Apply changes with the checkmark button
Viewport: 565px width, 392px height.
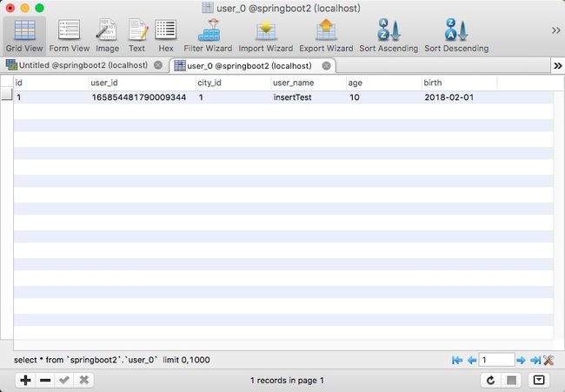tap(64, 380)
